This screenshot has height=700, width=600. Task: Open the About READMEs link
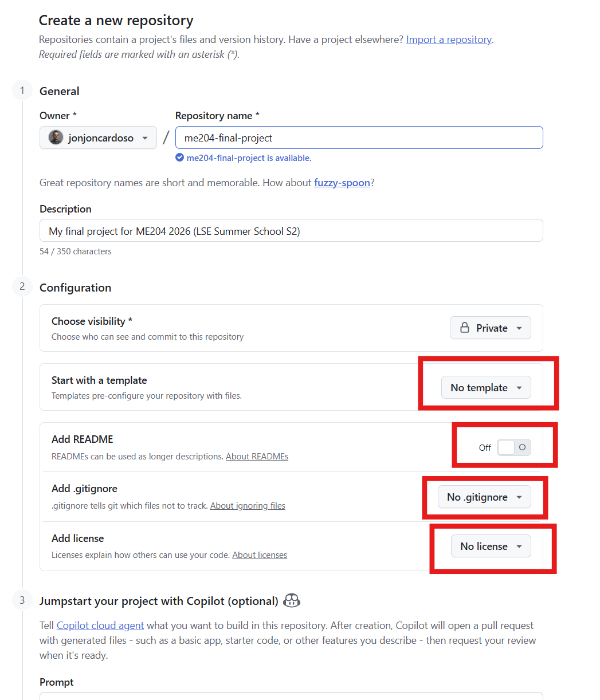pos(257,457)
